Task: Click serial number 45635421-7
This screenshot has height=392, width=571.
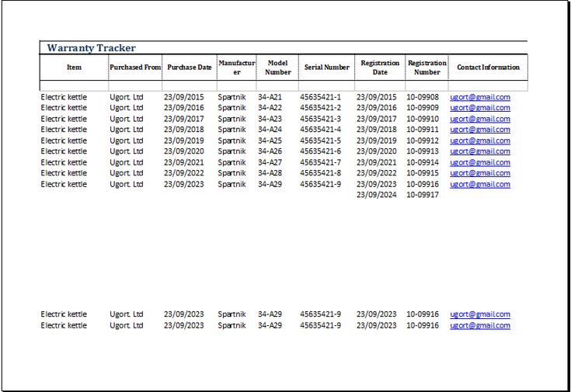Action: (320, 163)
